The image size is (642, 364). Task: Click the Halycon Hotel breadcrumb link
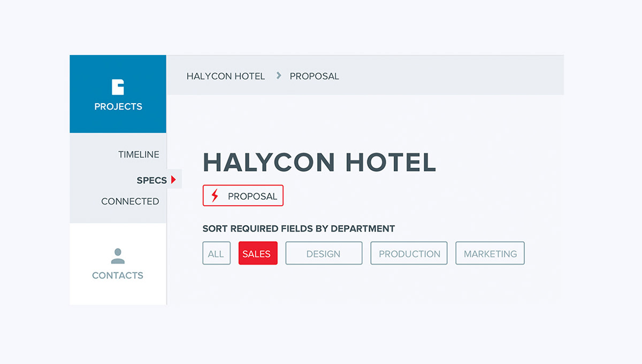(x=226, y=76)
